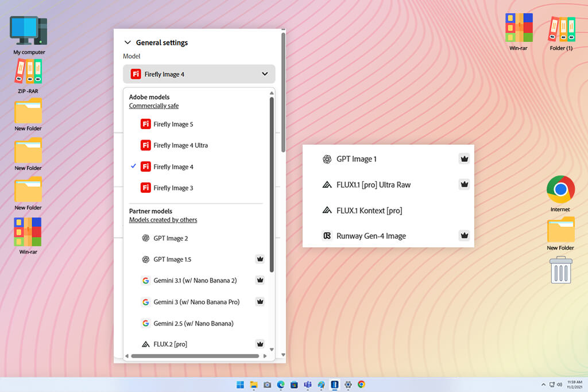Image resolution: width=588 pixels, height=392 pixels.
Task: Click crown icon beside GPT Image 1
Action: coord(464,158)
